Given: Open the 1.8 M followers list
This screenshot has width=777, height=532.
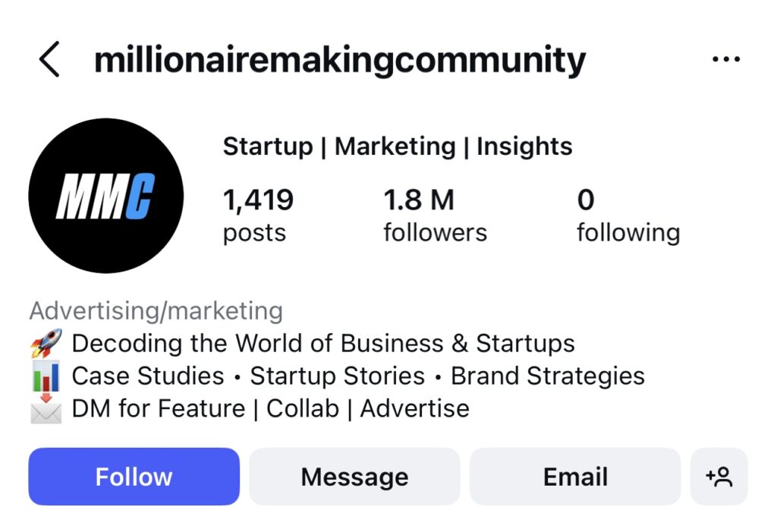Looking at the screenshot, I should click(435, 216).
